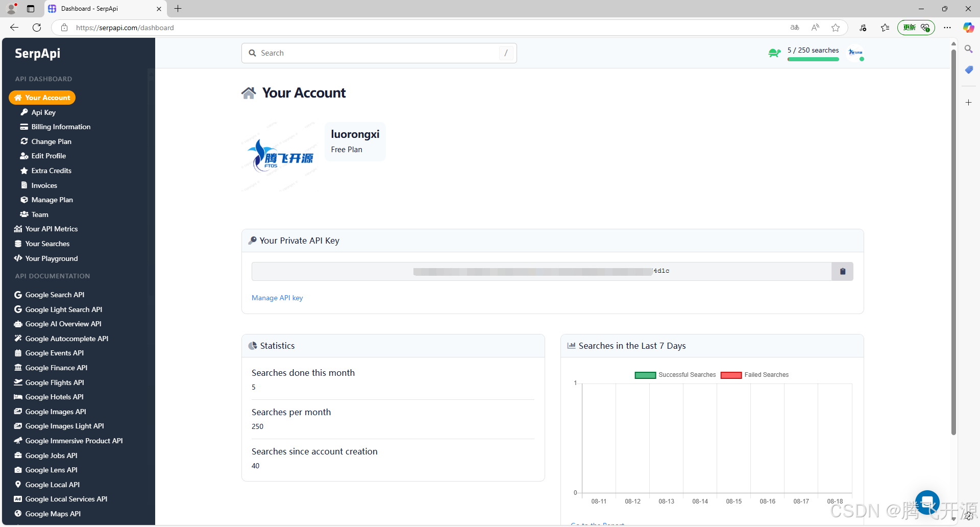Open Google Search API documentation

[x=50, y=295]
